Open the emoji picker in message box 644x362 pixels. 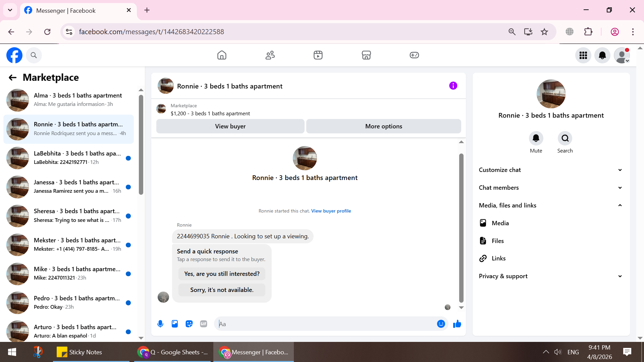pos(441,324)
